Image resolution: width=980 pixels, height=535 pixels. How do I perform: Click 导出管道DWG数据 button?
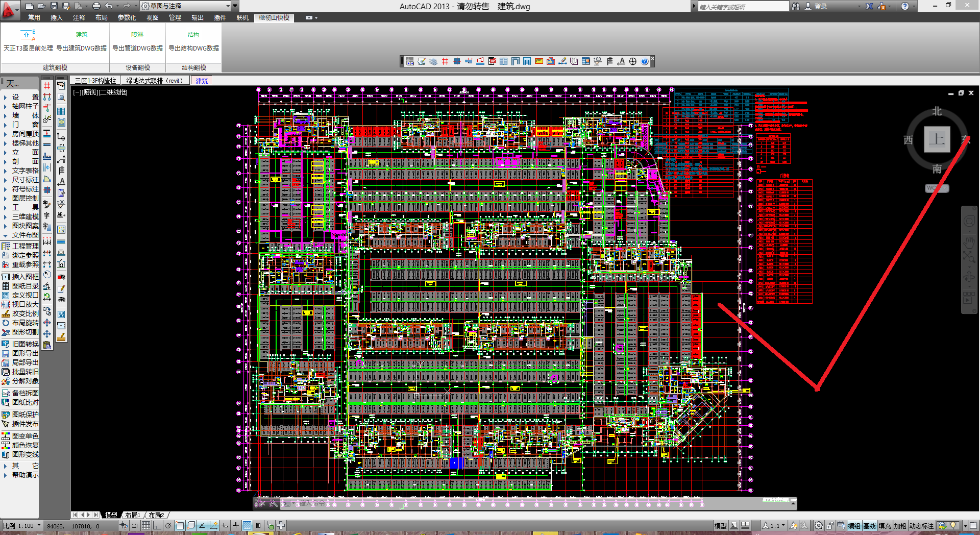[x=137, y=41]
